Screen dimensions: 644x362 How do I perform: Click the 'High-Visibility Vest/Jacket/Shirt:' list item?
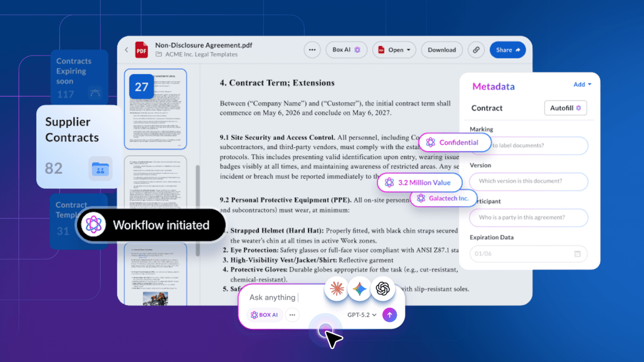(284, 260)
